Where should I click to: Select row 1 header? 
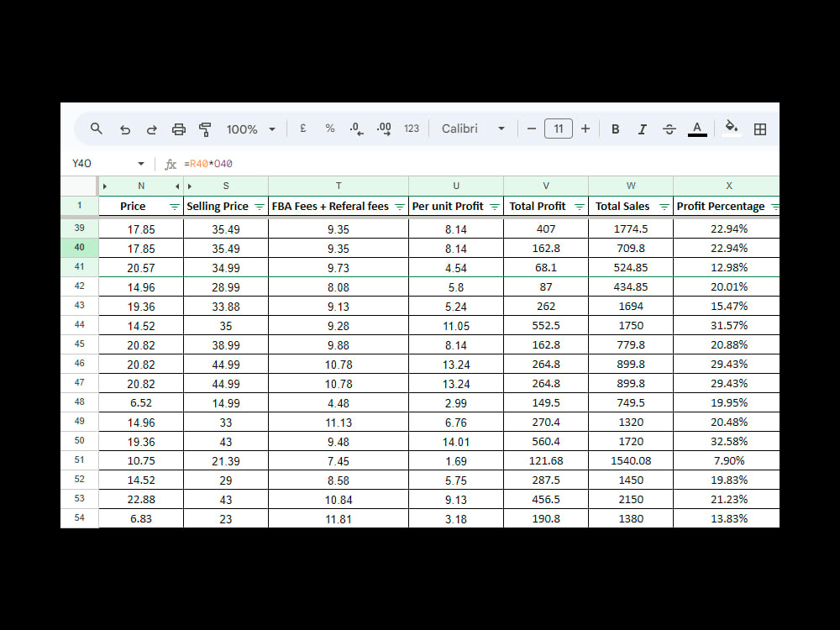pyautogui.click(x=79, y=206)
